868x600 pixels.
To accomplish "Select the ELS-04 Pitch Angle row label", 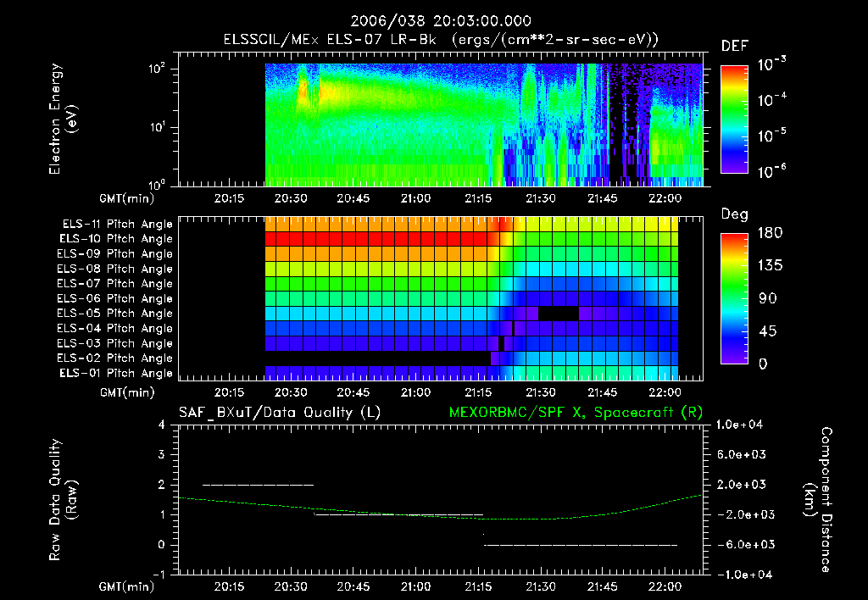I will pos(114,328).
